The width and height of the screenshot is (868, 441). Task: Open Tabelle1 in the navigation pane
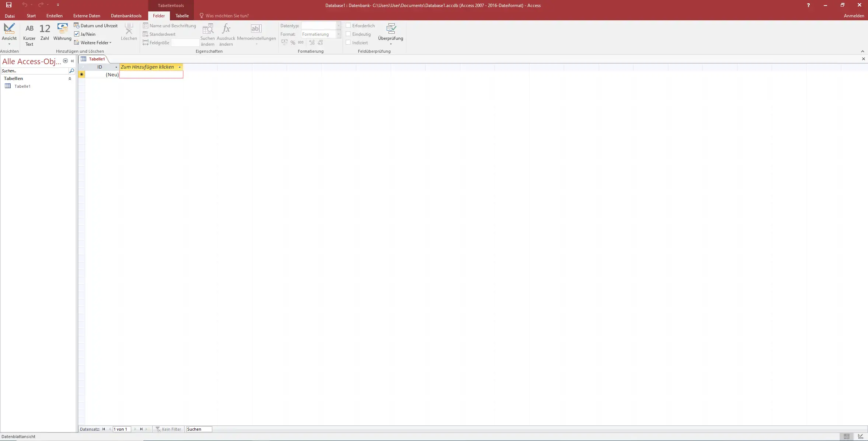click(x=22, y=86)
